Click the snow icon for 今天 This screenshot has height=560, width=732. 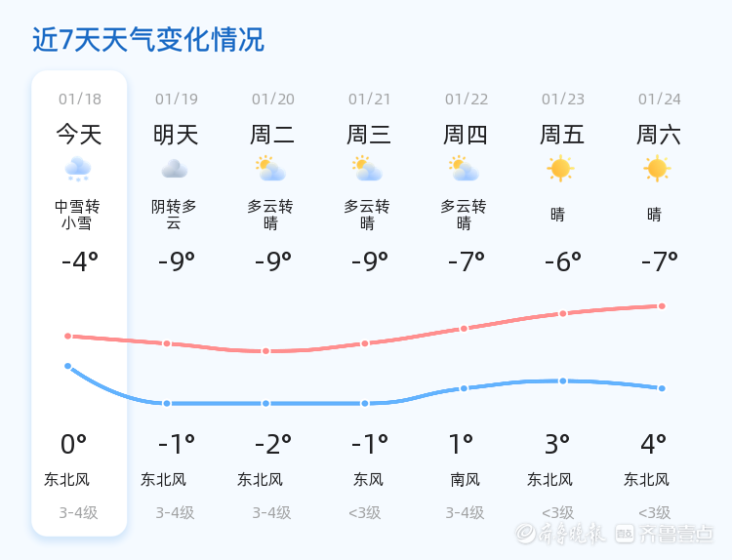click(78, 169)
